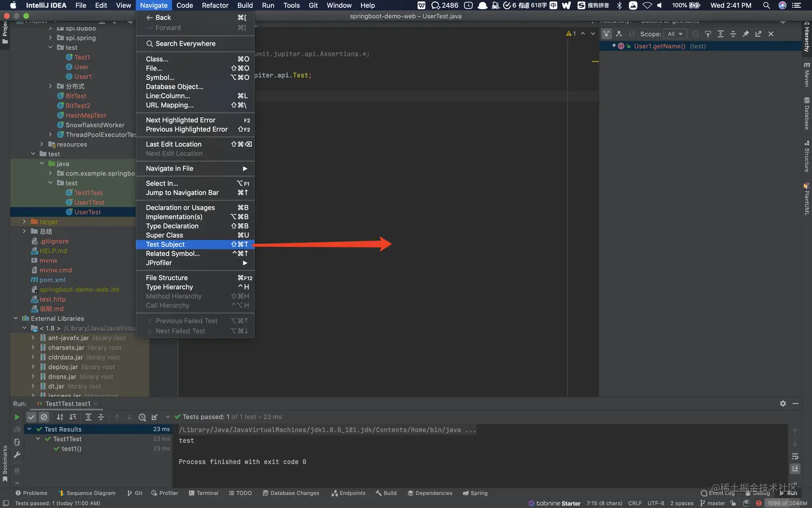812x508 pixels.
Task: Choose Test Subject in Navigate menu
Action: click(x=195, y=245)
